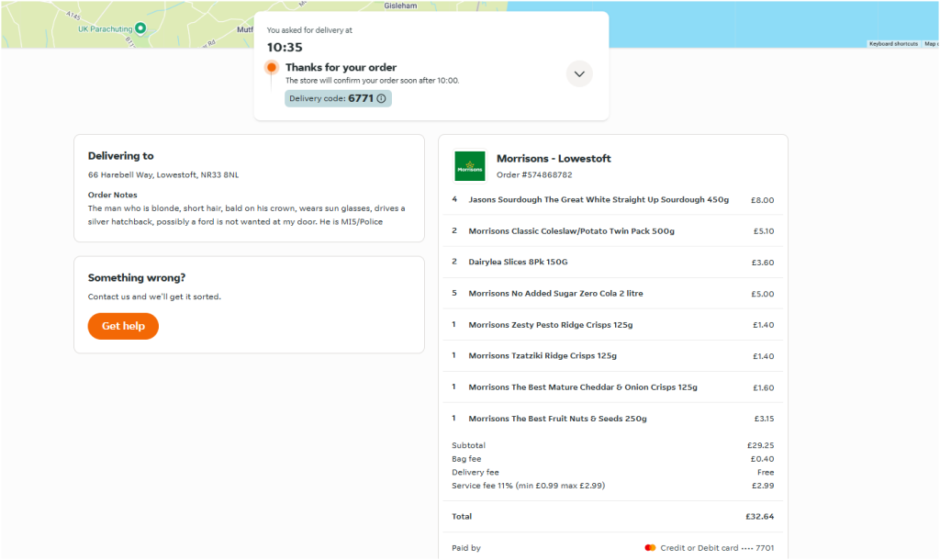This screenshot has height=560, width=940.
Task: Click the Get help button
Action: point(123,326)
